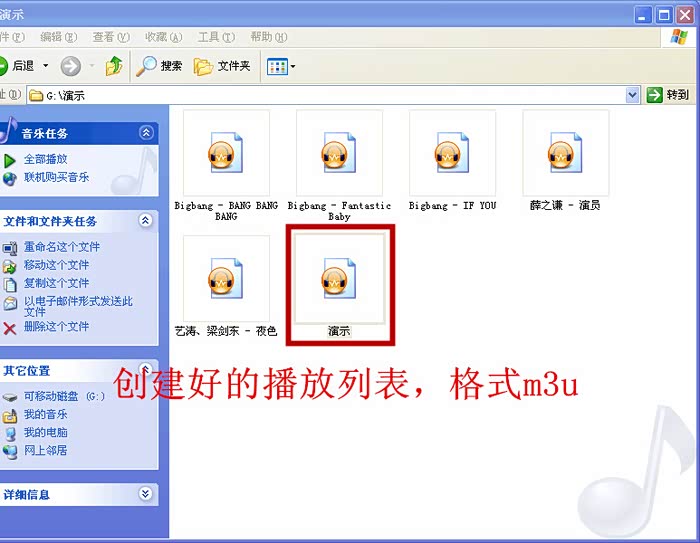Open Bigbang - BANG BANG BANG audio file
This screenshot has height=543, width=700.
[x=226, y=153]
